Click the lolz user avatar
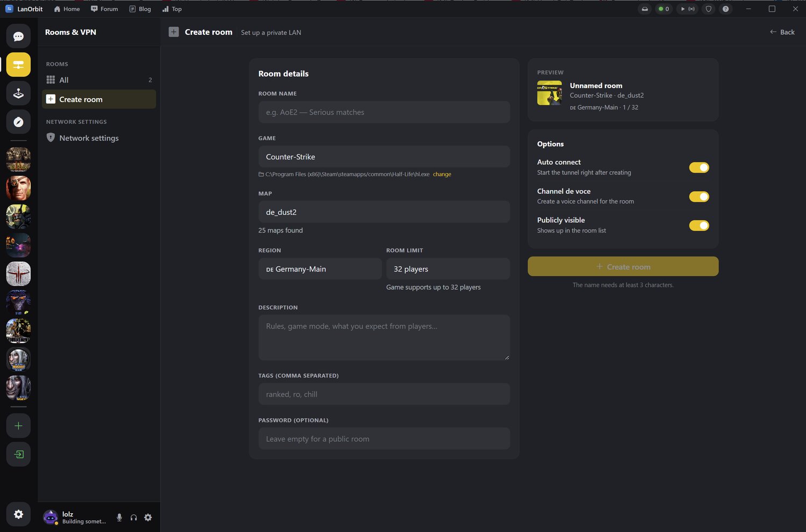The image size is (806, 532). [x=51, y=518]
